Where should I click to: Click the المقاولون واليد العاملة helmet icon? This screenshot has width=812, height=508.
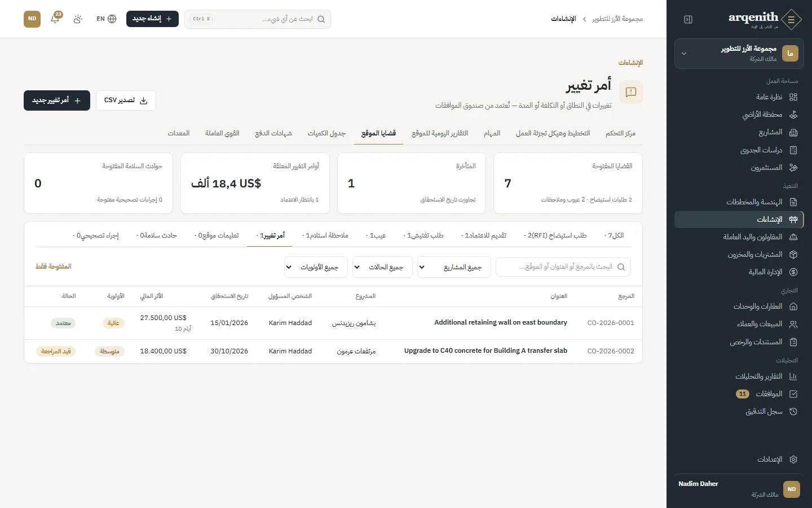(x=793, y=237)
